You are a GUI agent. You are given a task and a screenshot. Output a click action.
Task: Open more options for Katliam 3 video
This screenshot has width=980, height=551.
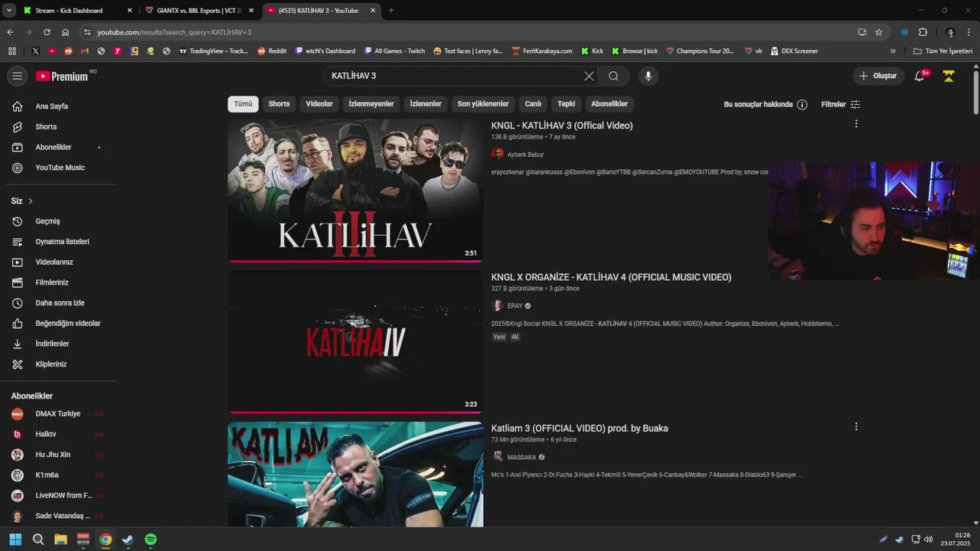coord(856,427)
